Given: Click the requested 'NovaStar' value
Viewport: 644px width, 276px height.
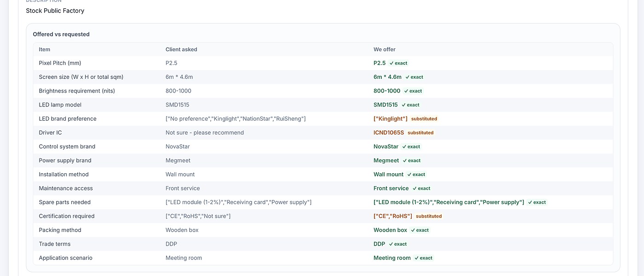Looking at the screenshot, I should point(178,147).
